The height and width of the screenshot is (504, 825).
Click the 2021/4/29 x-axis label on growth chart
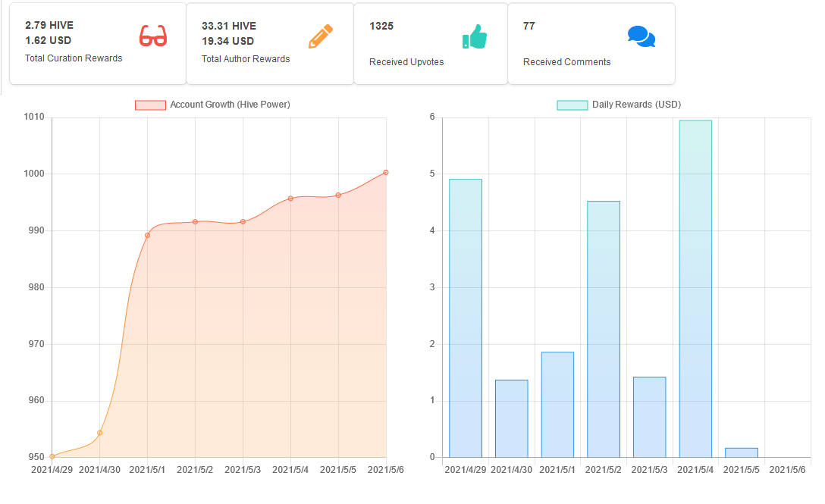(52, 470)
